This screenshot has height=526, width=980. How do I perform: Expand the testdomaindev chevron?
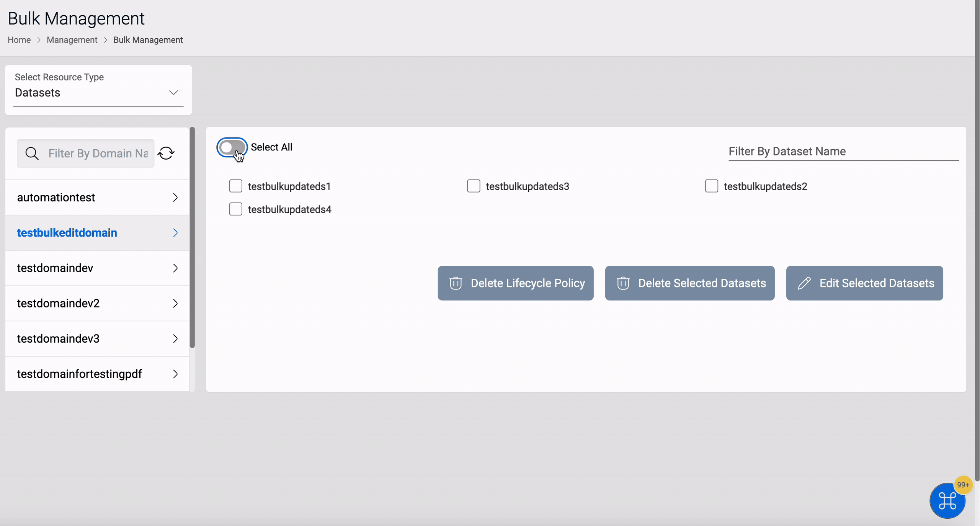(175, 268)
